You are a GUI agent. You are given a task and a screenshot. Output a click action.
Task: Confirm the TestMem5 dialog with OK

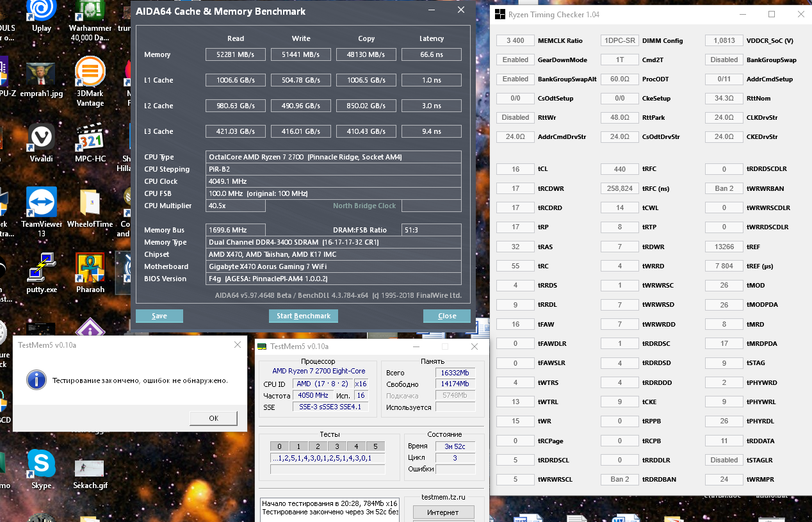point(213,418)
